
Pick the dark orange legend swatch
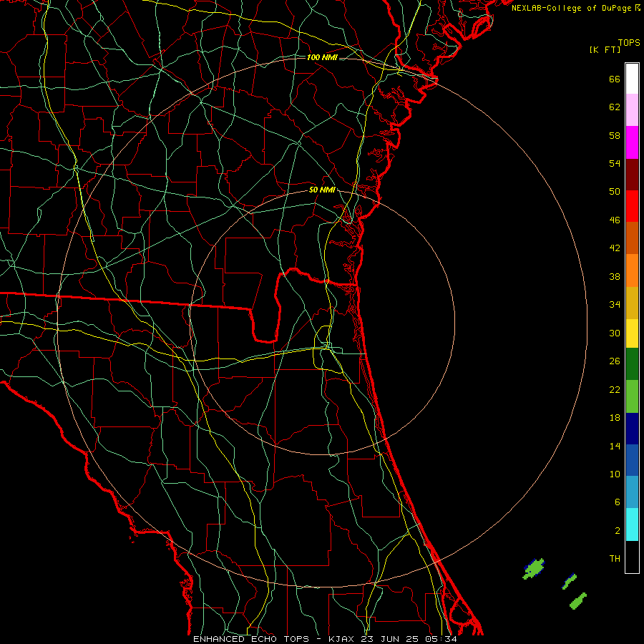[x=632, y=238]
